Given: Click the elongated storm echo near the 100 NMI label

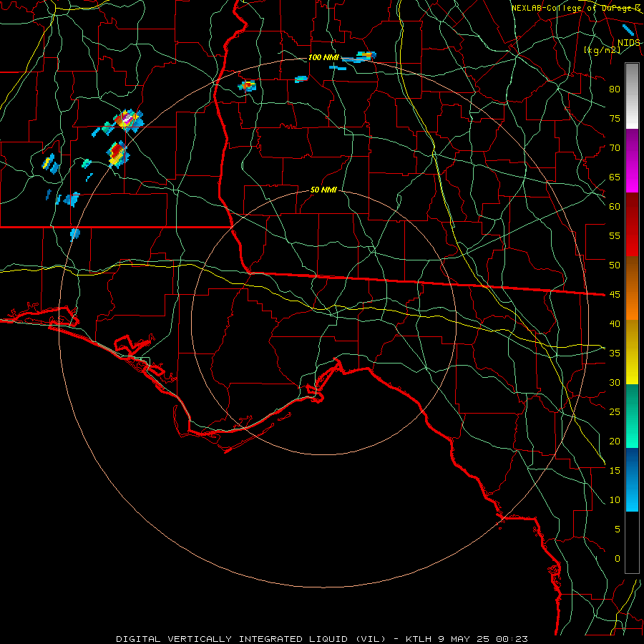Looking at the screenshot, I should tap(360, 57).
